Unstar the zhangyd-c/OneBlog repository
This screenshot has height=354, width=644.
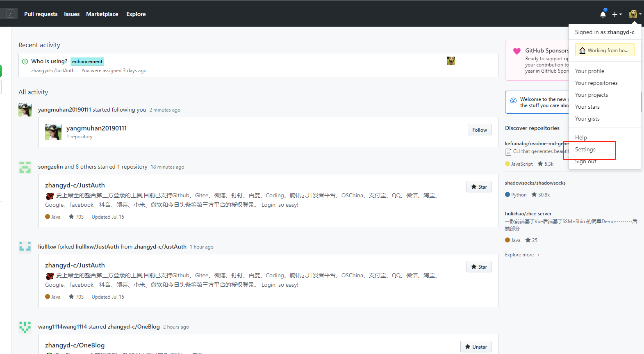point(476,347)
